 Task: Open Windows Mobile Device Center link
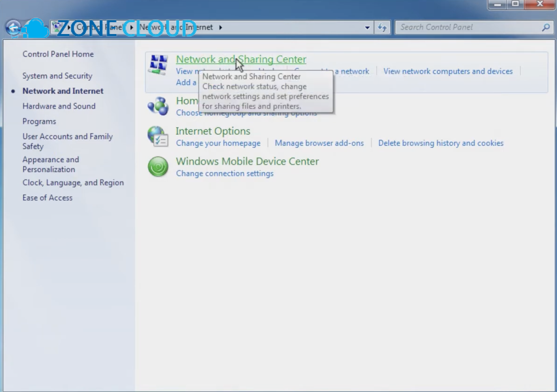[x=247, y=161]
